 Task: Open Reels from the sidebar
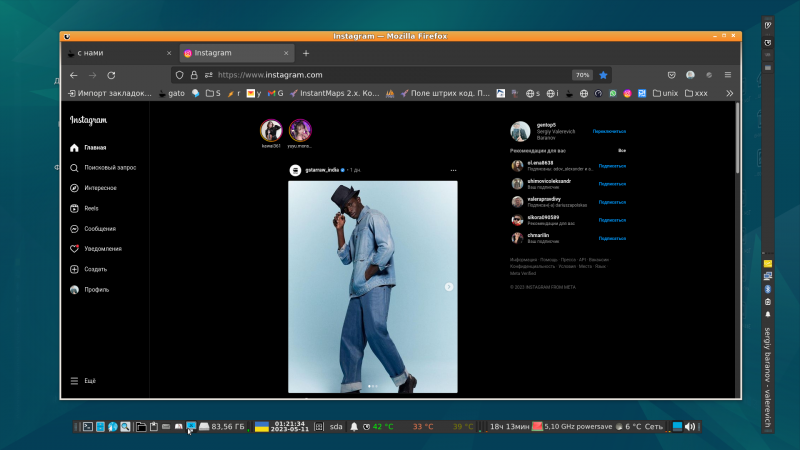pyautogui.click(x=74, y=208)
